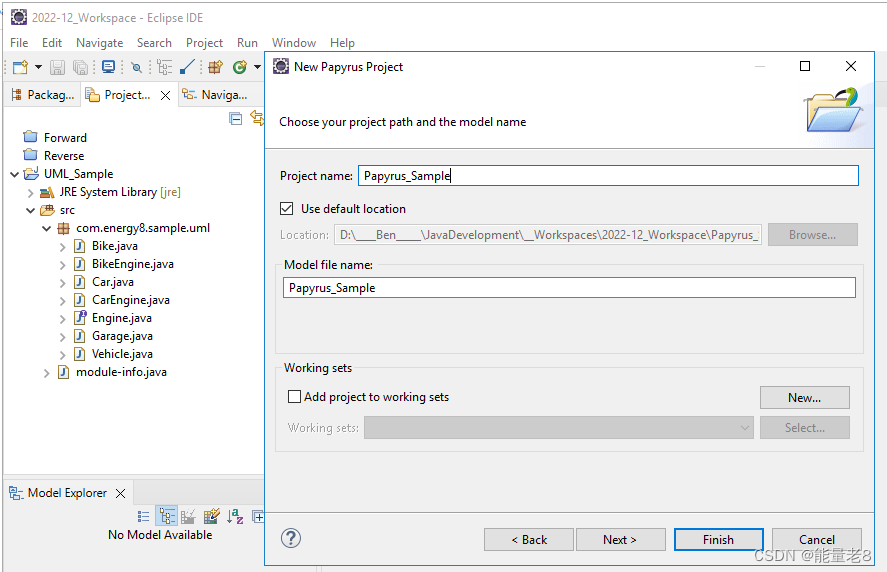The height and width of the screenshot is (572, 887).
Task: Click the gray chart icon in Model Explorer
Action: 188,516
